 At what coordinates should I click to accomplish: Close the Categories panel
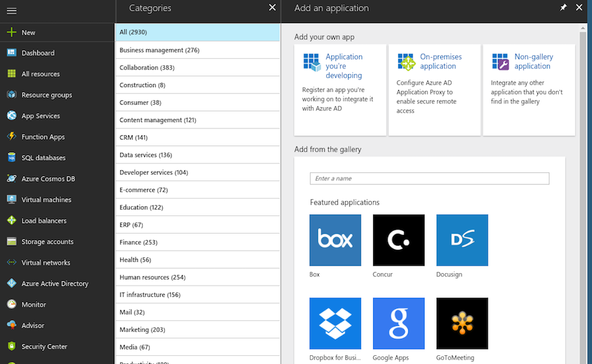click(x=272, y=8)
